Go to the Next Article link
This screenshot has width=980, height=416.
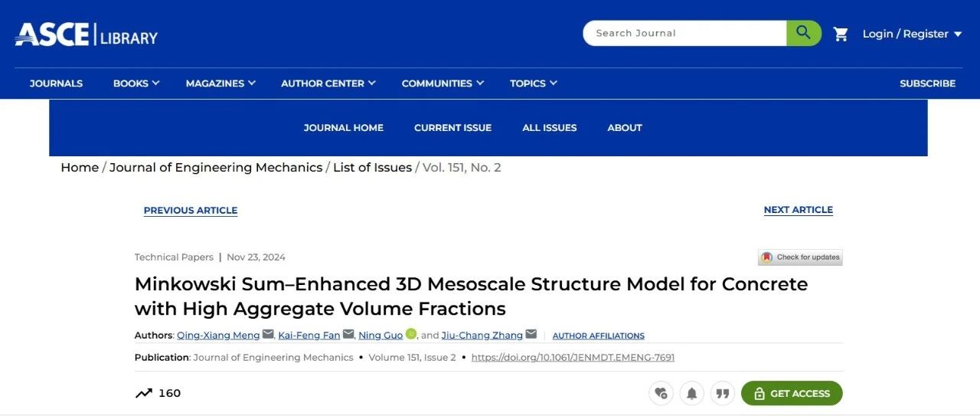click(799, 210)
